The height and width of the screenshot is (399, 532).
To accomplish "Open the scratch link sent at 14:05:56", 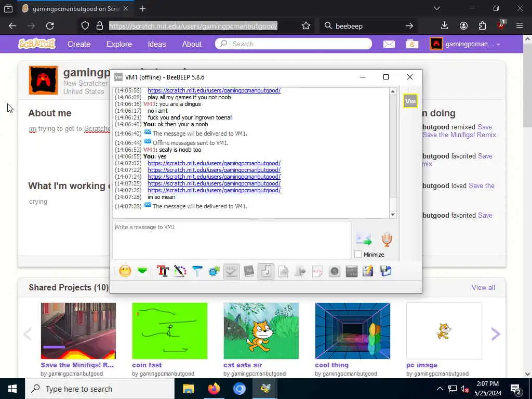I will click(214, 90).
